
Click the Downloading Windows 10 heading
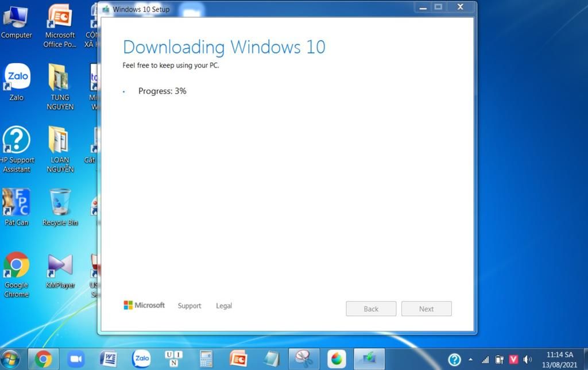(225, 47)
